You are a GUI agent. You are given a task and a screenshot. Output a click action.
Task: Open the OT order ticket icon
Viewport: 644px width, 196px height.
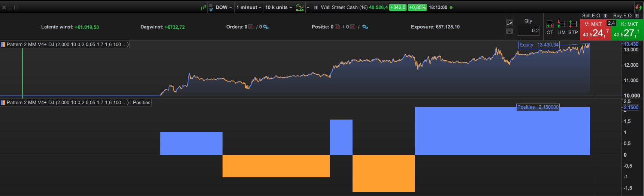pyautogui.click(x=550, y=27)
